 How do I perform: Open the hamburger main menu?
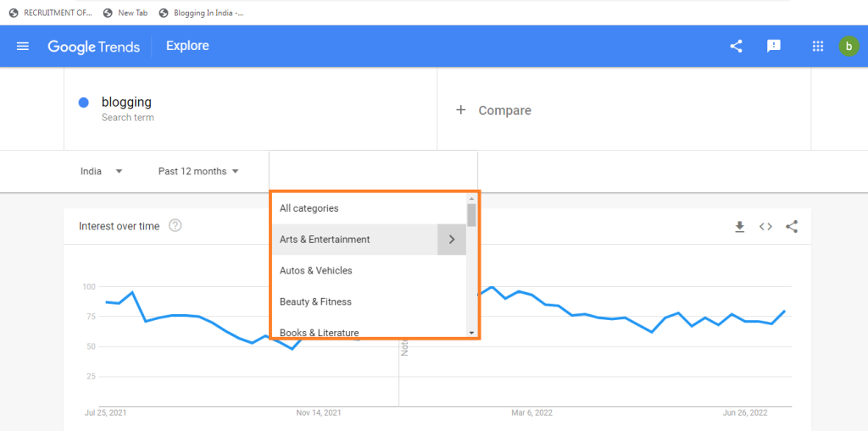23,47
